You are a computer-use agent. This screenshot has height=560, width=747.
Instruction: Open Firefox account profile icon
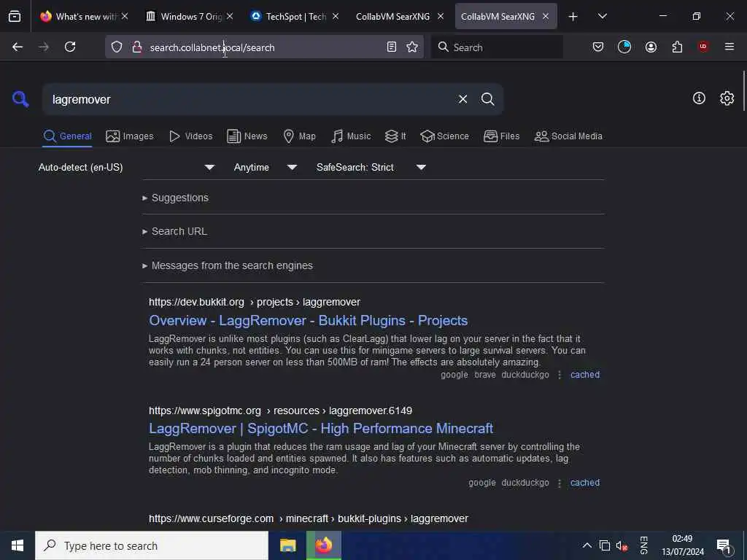click(651, 47)
